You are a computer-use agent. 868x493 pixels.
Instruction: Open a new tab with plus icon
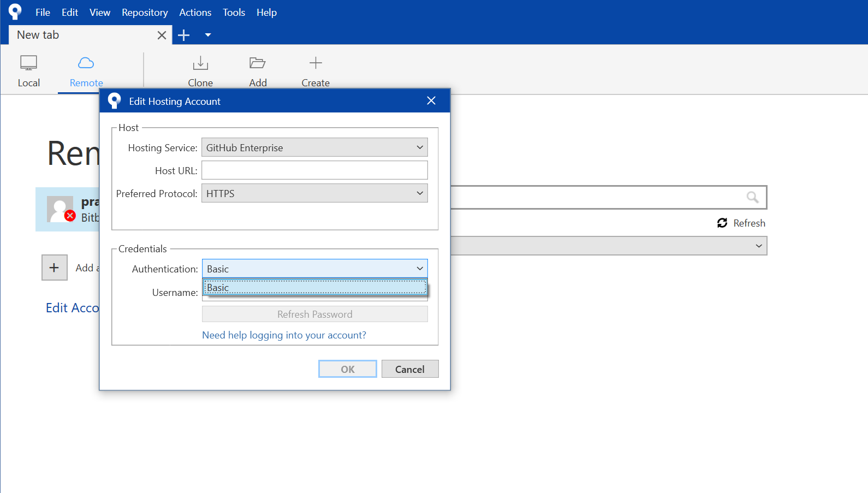[x=184, y=35]
